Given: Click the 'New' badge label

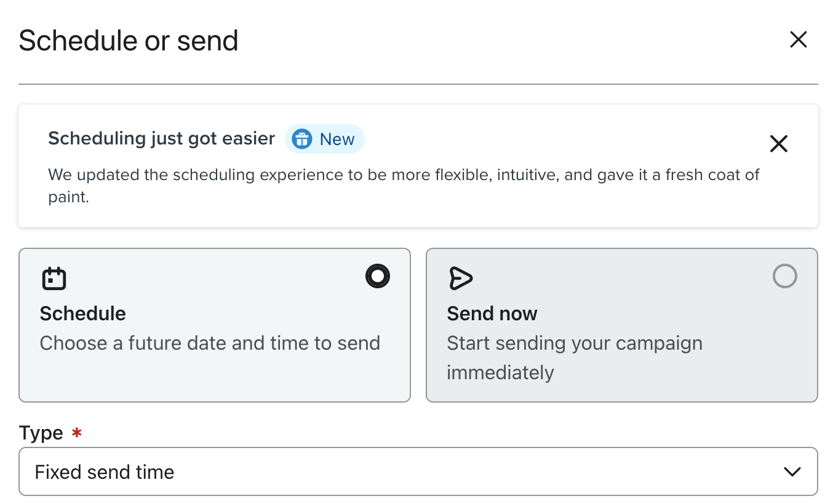Looking at the screenshot, I should tap(337, 140).
